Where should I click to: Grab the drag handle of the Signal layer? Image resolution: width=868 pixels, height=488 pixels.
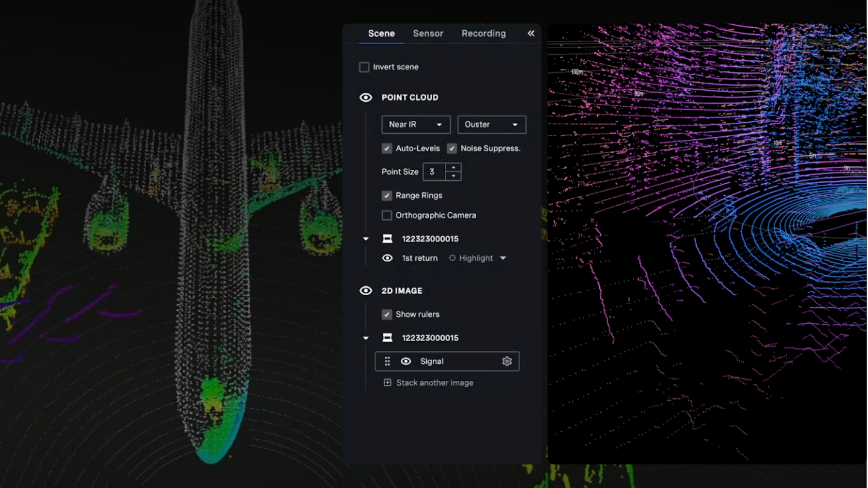click(388, 361)
